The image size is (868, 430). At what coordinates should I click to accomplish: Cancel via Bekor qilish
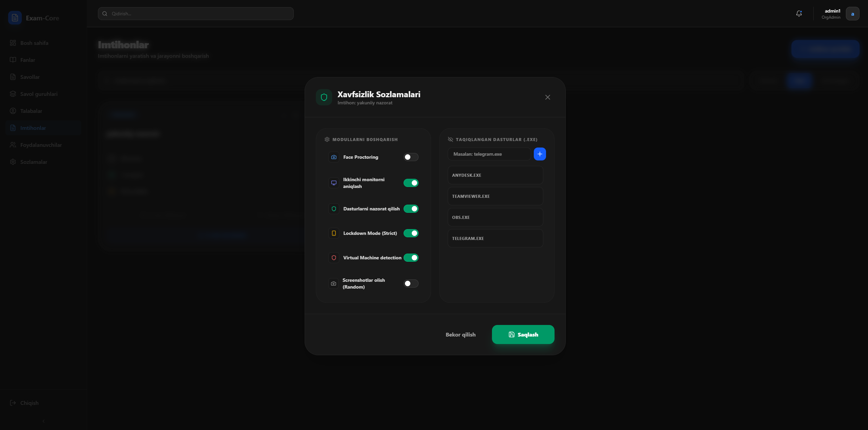coord(460,334)
